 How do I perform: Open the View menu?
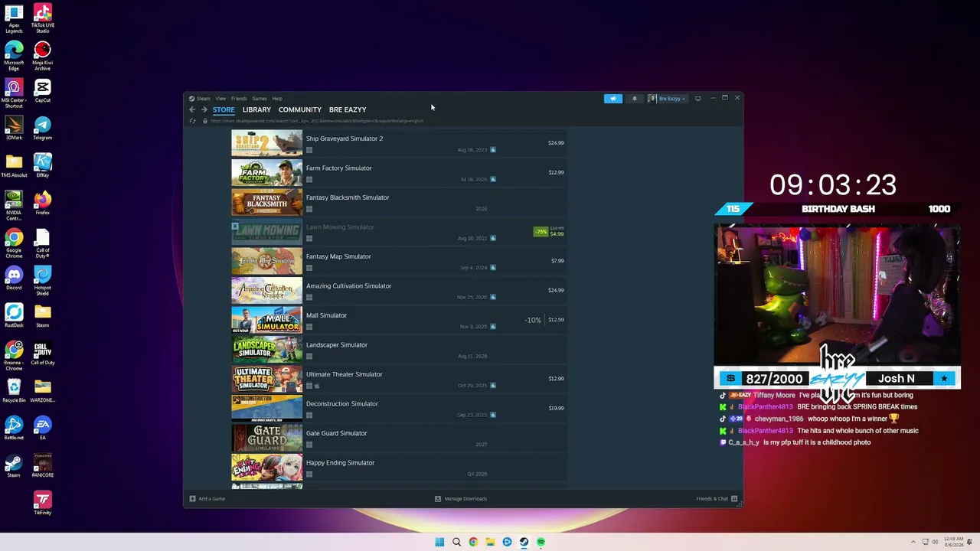point(220,99)
